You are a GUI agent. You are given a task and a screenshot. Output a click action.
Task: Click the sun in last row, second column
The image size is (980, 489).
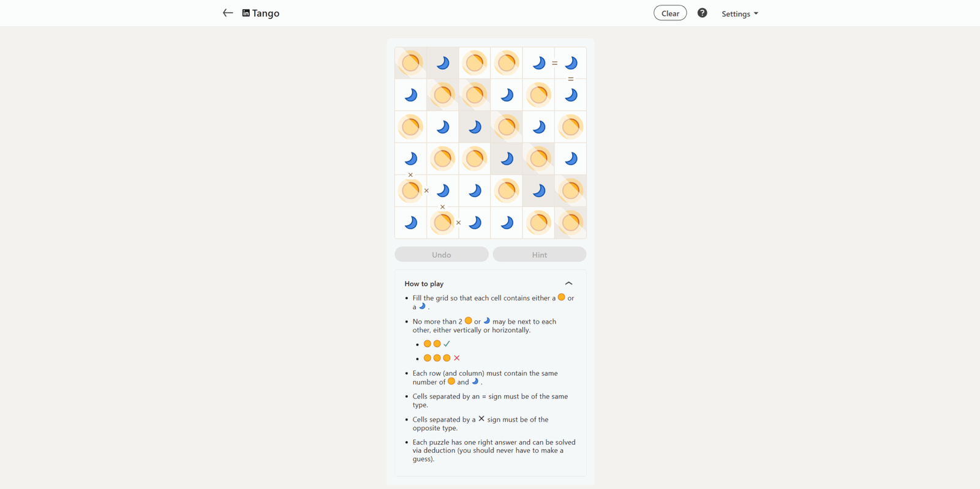[443, 223]
